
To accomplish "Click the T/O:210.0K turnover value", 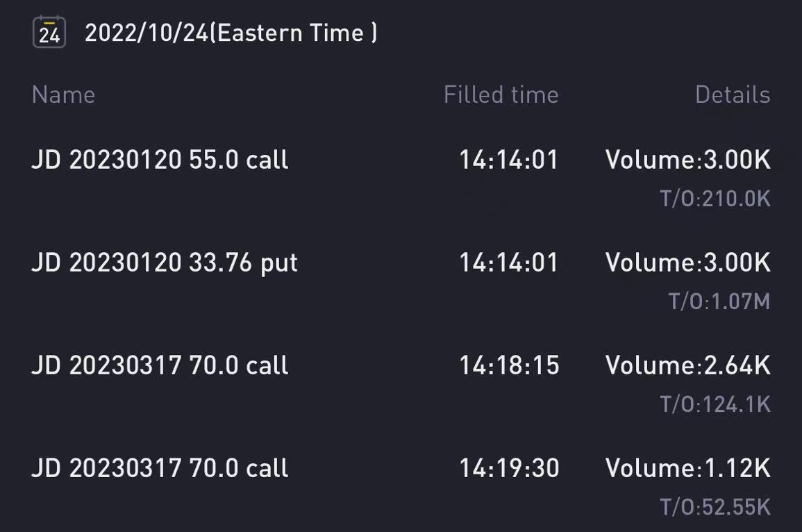I will coord(715,199).
